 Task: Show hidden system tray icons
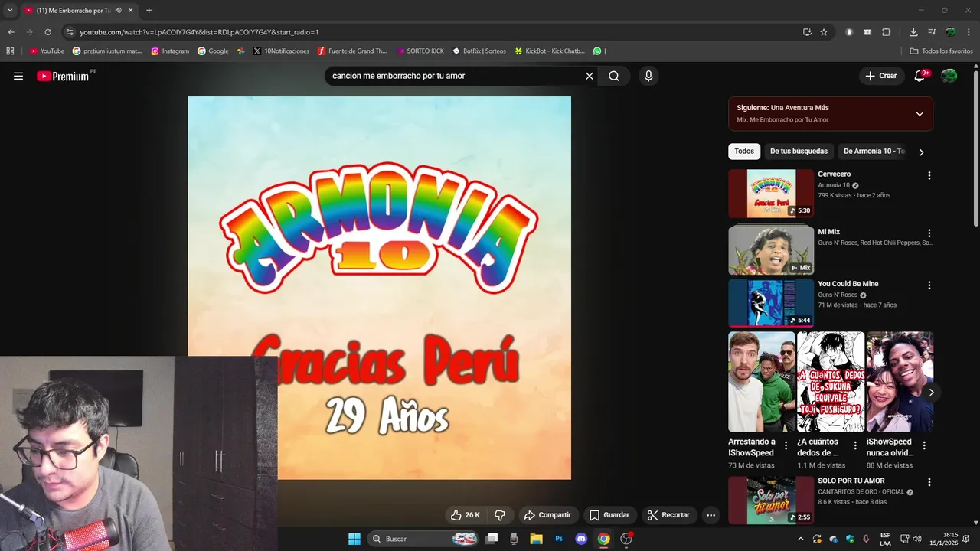801,539
